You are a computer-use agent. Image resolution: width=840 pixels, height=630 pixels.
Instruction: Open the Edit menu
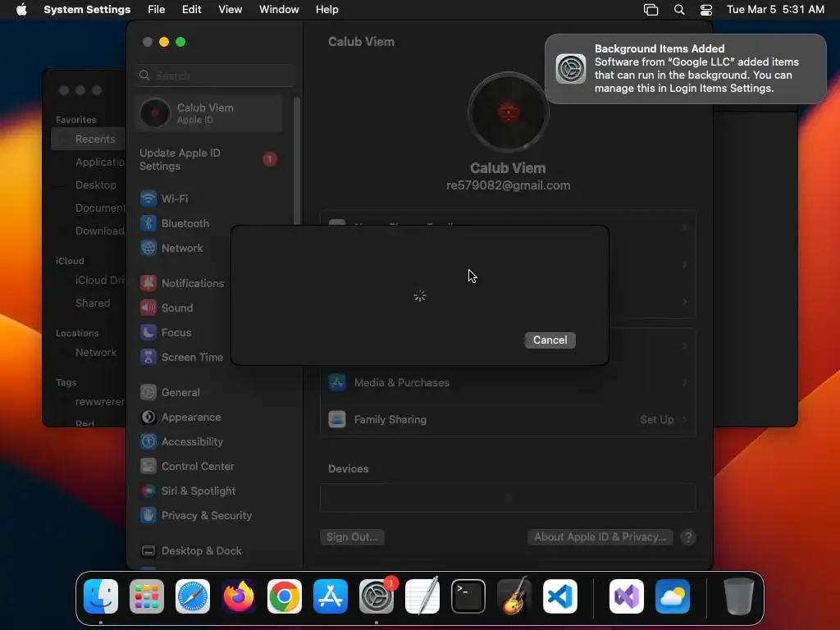coord(191,10)
